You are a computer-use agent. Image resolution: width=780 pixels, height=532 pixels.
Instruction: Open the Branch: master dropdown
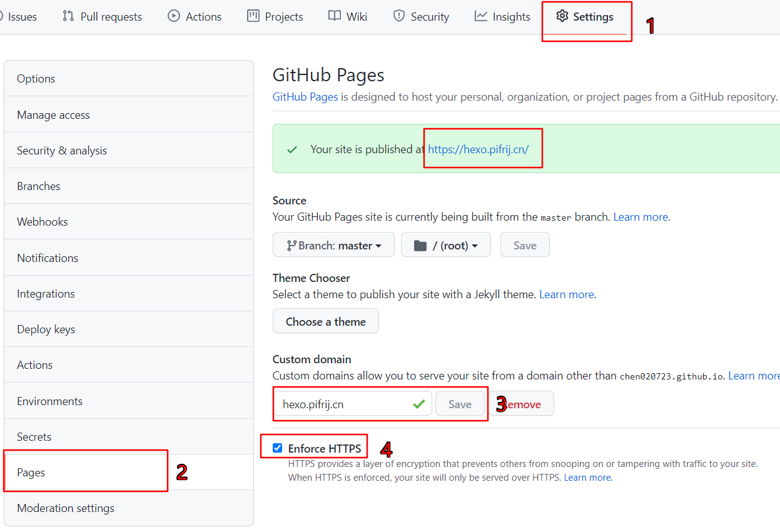[x=333, y=245]
